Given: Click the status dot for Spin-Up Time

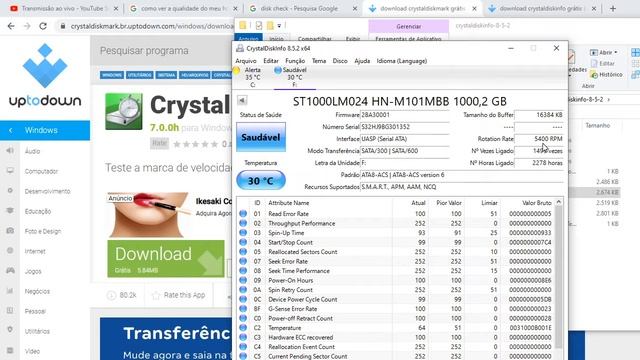Looking at the screenshot, I should [x=243, y=233].
